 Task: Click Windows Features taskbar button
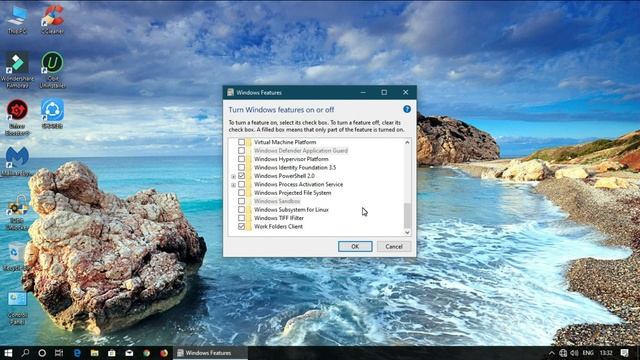[x=211, y=353]
